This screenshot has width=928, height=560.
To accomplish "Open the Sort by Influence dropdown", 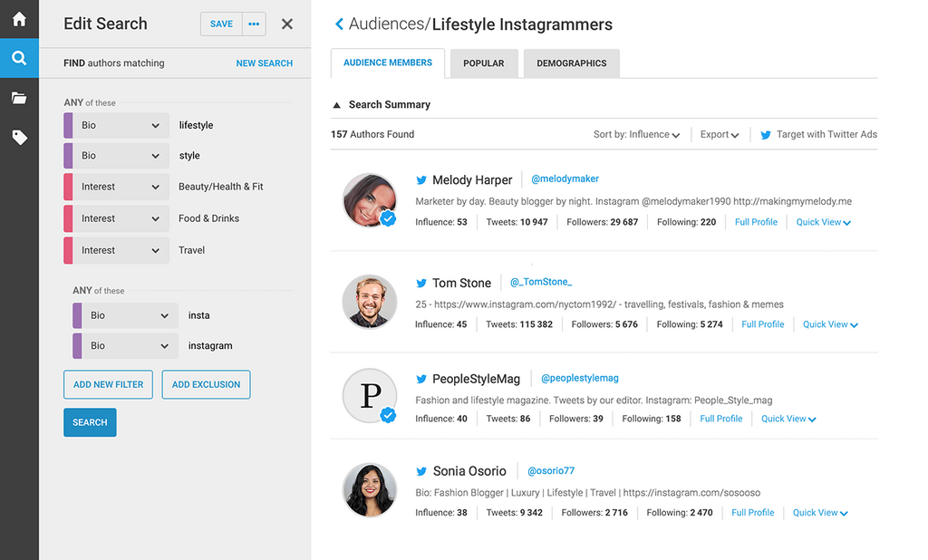I will (x=636, y=135).
